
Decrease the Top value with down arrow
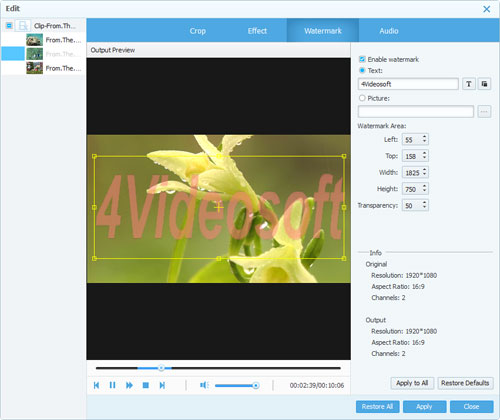424,158
